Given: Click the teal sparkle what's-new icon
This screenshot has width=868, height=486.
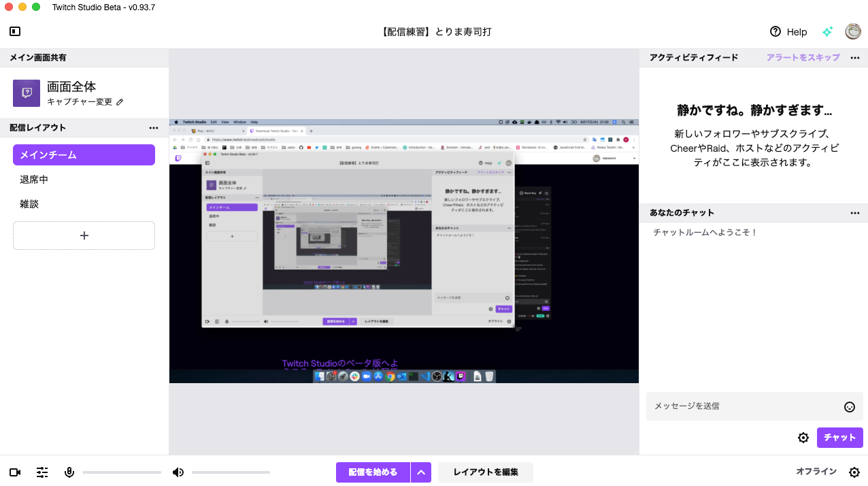Looking at the screenshot, I should tap(828, 31).
